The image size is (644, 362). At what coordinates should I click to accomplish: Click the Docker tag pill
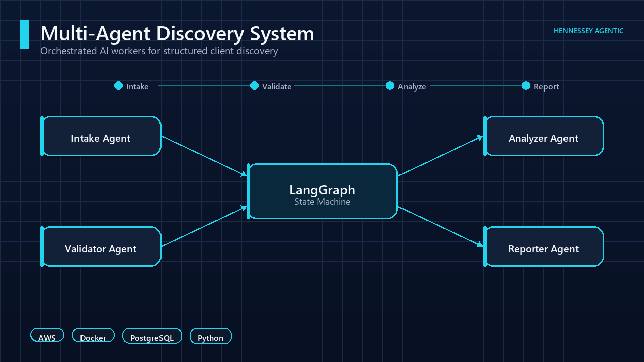point(93,336)
